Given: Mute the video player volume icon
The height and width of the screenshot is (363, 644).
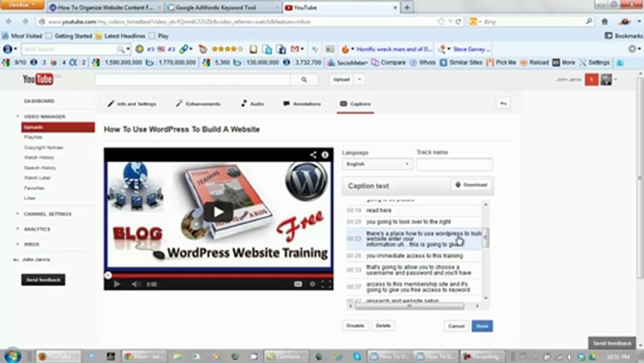Looking at the screenshot, I should 136,284.
